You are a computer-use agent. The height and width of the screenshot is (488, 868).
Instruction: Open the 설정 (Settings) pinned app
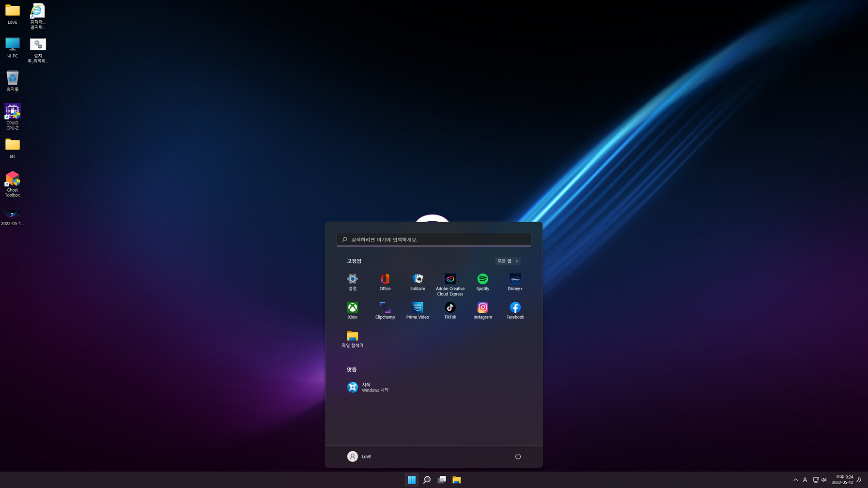click(352, 282)
